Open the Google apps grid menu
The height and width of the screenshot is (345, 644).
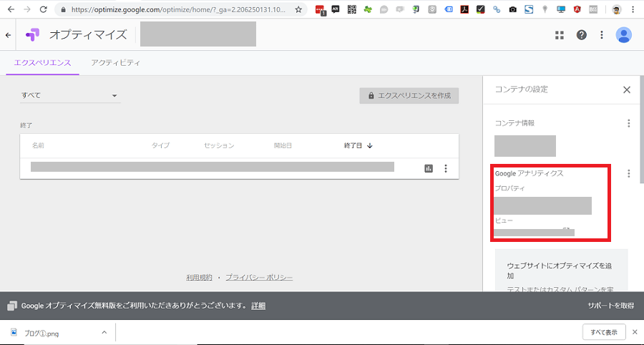560,35
